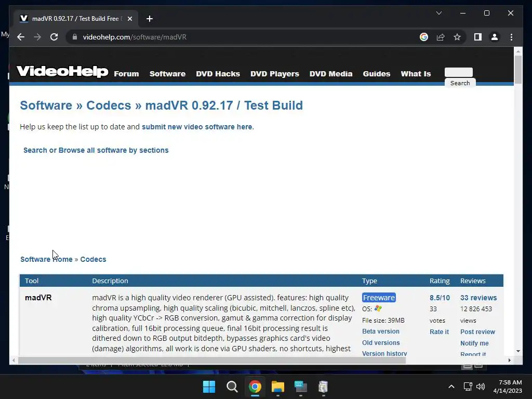
Task: Reload the page with the refresh icon
Action: (x=54, y=37)
